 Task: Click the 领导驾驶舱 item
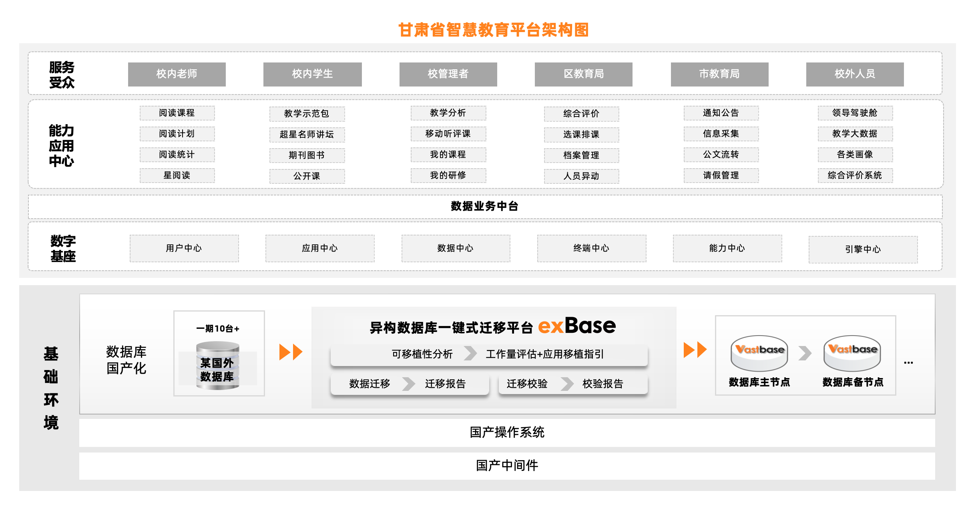(855, 113)
